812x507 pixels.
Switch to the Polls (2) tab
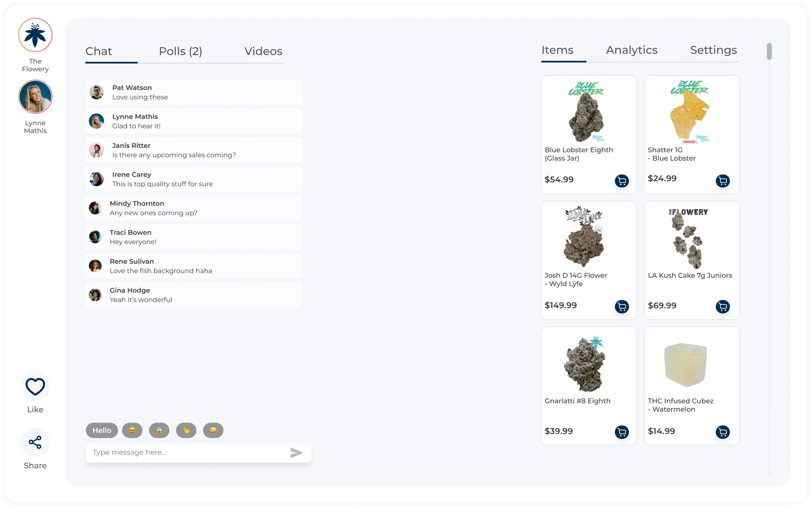180,51
